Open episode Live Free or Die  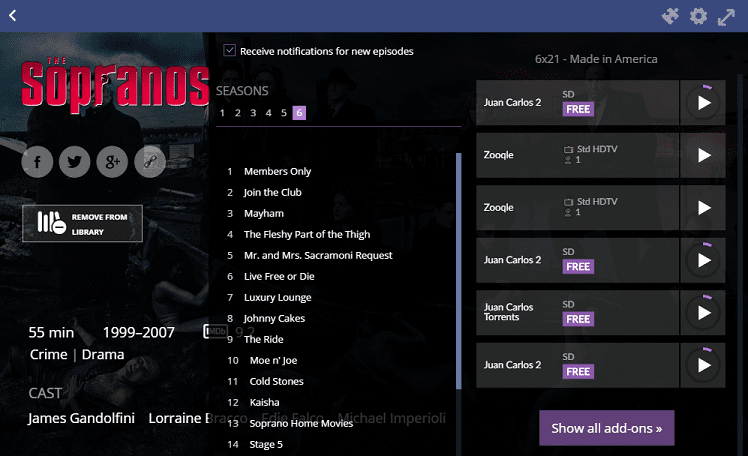click(x=279, y=276)
